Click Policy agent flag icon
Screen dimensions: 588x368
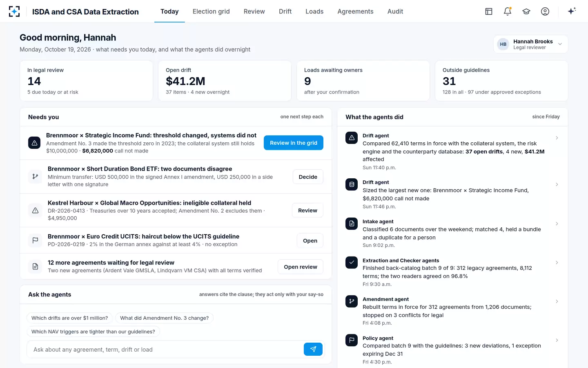tap(352, 340)
